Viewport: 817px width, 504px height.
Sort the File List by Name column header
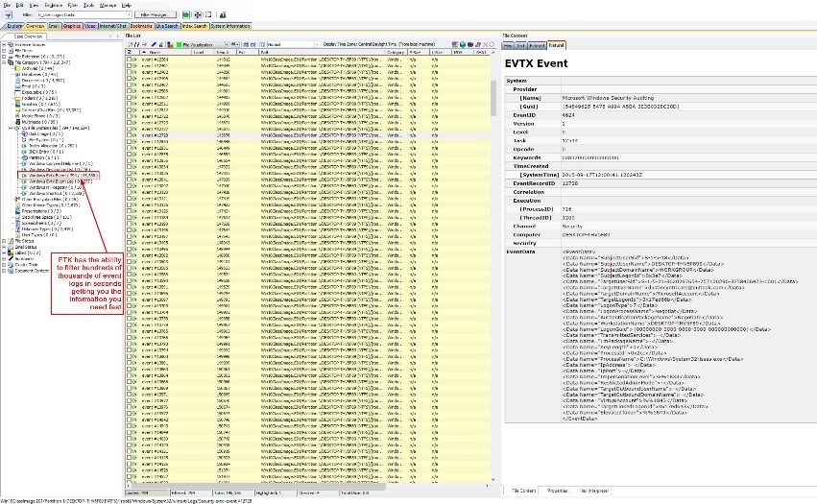[166, 52]
